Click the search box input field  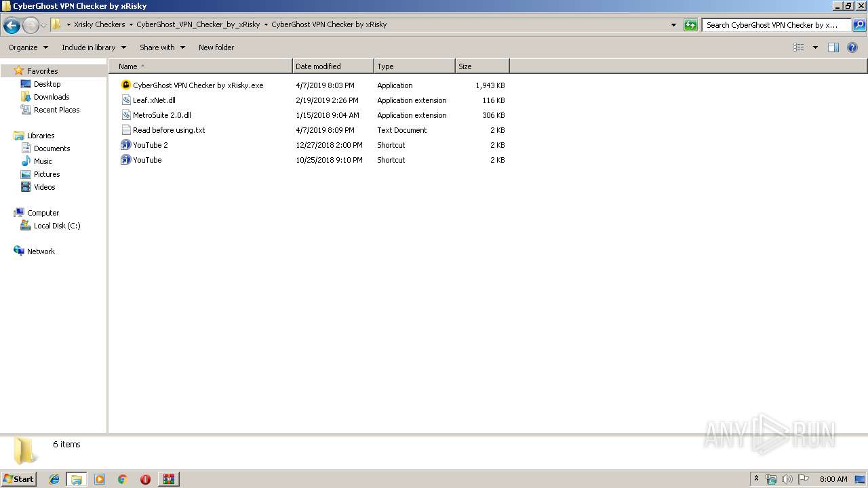tap(776, 25)
